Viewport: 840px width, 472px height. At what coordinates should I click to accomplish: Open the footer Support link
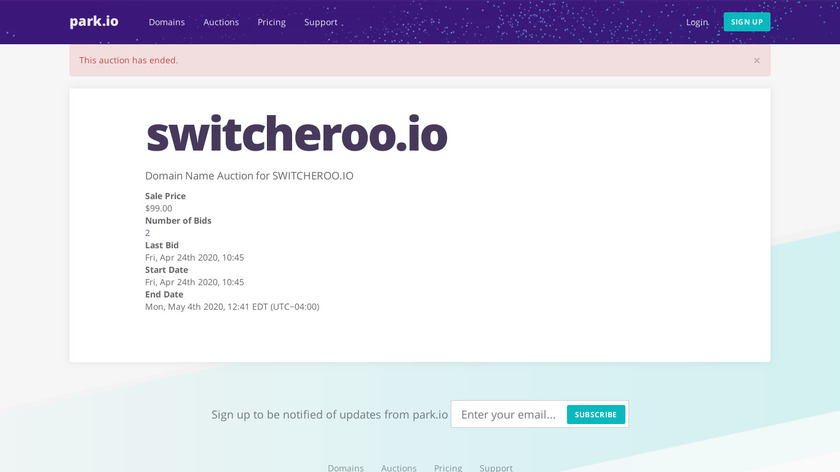pyautogui.click(x=496, y=468)
